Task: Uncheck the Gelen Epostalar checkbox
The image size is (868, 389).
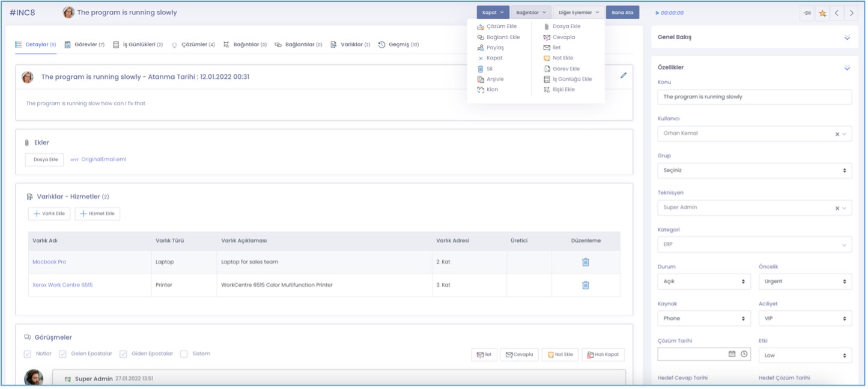Action: tap(62, 354)
